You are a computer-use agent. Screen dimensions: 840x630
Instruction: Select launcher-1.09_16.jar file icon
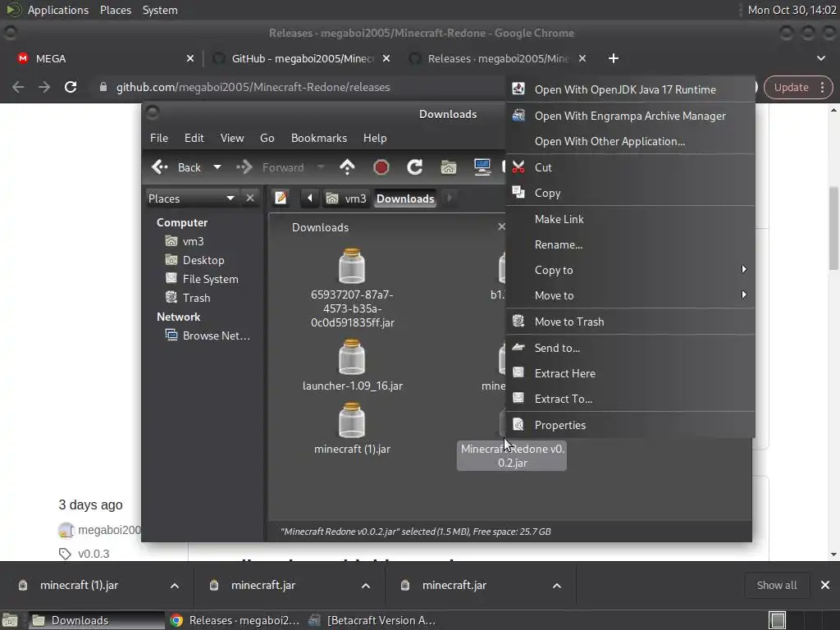coord(352,357)
